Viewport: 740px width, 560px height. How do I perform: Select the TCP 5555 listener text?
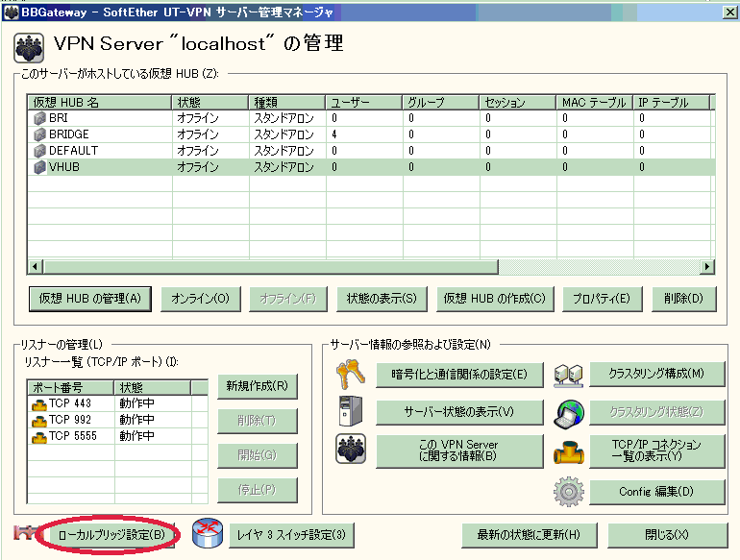pyautogui.click(x=73, y=436)
